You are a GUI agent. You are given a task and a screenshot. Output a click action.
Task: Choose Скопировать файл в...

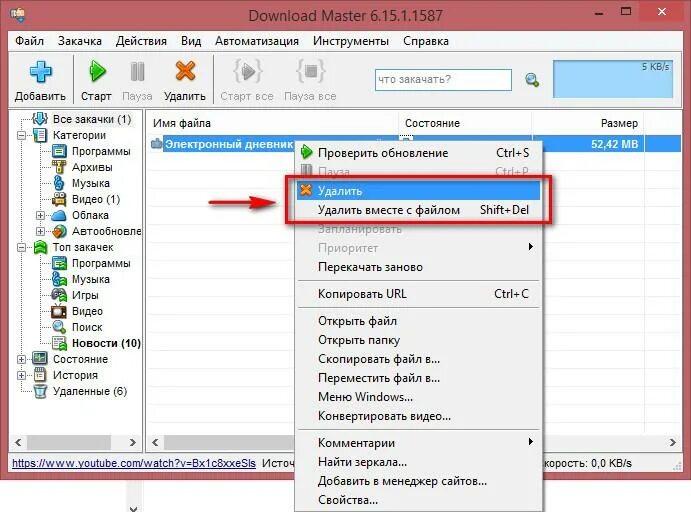tap(418, 359)
